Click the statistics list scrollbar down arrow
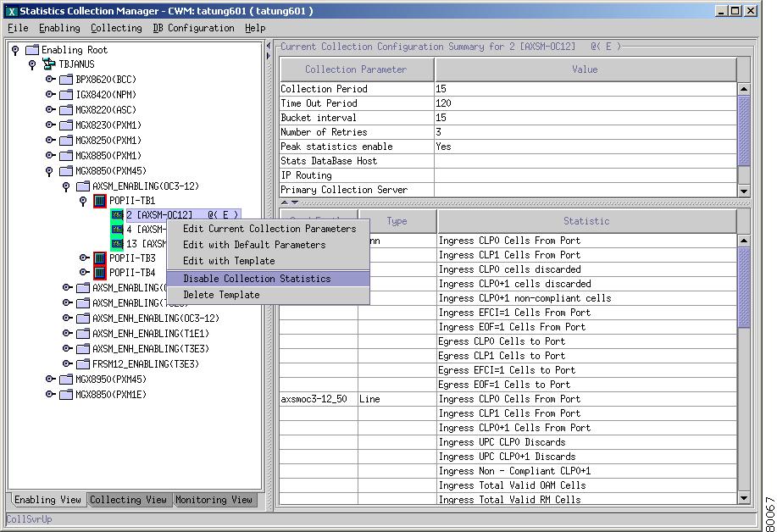Image resolution: width=777 pixels, height=532 pixels. click(742, 499)
